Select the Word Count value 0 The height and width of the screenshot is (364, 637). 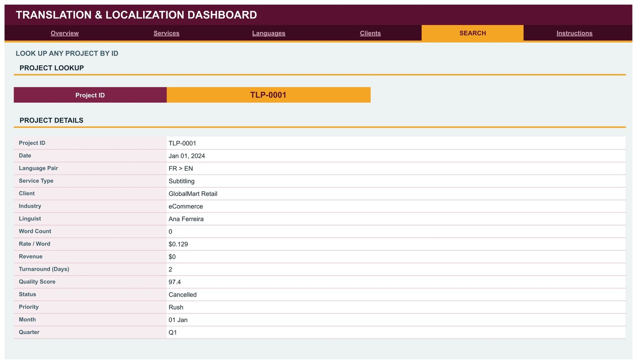170,232
